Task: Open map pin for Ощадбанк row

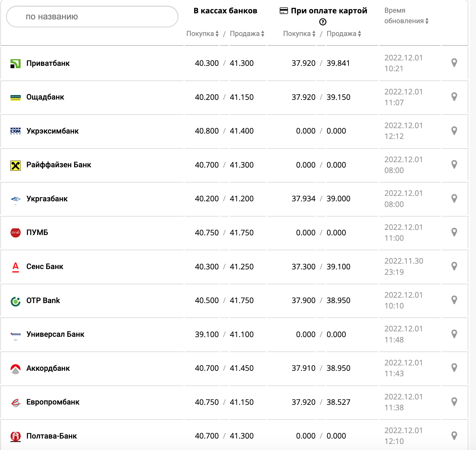Action: tap(454, 97)
